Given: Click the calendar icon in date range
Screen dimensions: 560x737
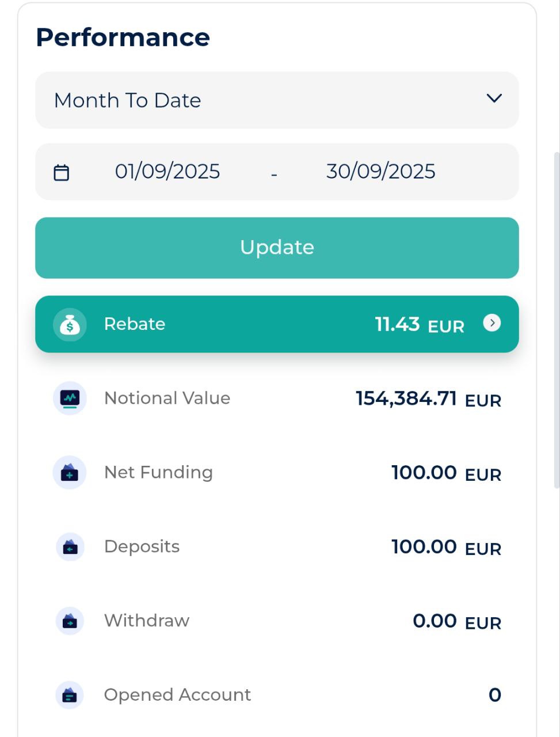Looking at the screenshot, I should (62, 172).
